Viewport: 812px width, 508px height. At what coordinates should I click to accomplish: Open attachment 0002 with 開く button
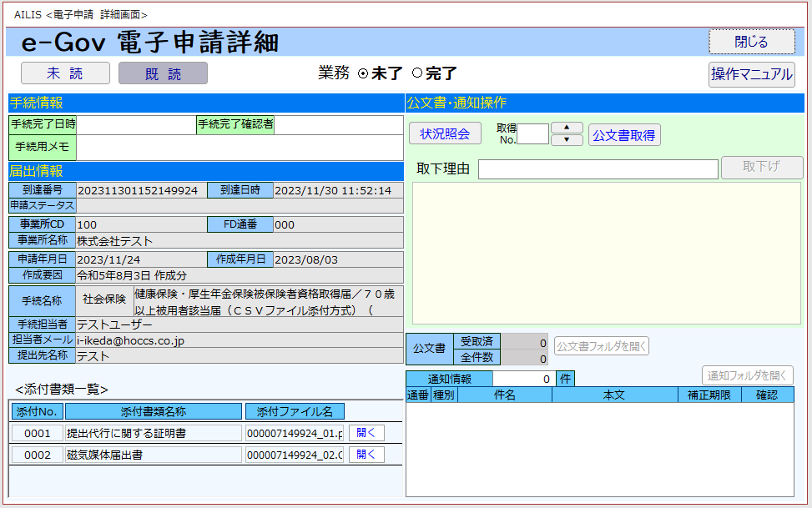tap(366, 455)
